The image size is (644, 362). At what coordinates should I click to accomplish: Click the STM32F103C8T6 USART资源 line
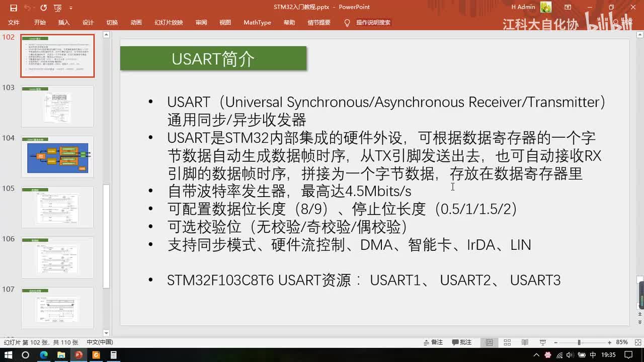click(x=364, y=280)
